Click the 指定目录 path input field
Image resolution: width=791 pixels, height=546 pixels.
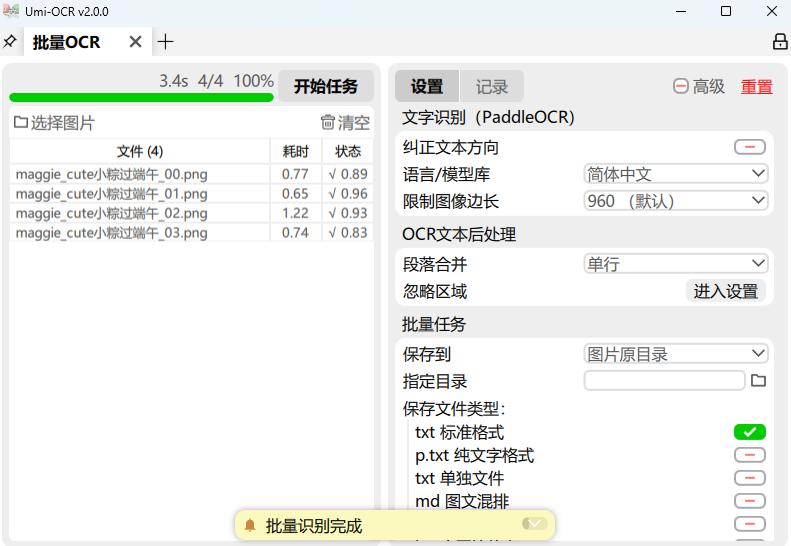click(664, 380)
